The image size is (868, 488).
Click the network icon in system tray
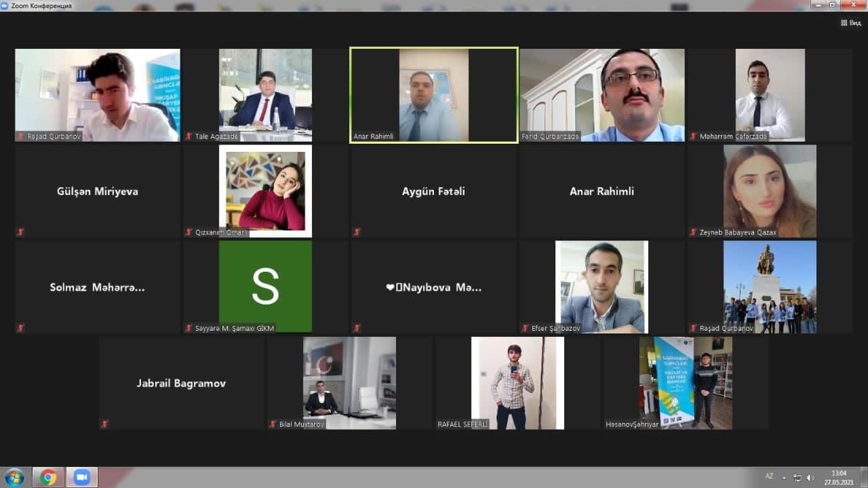click(797, 477)
